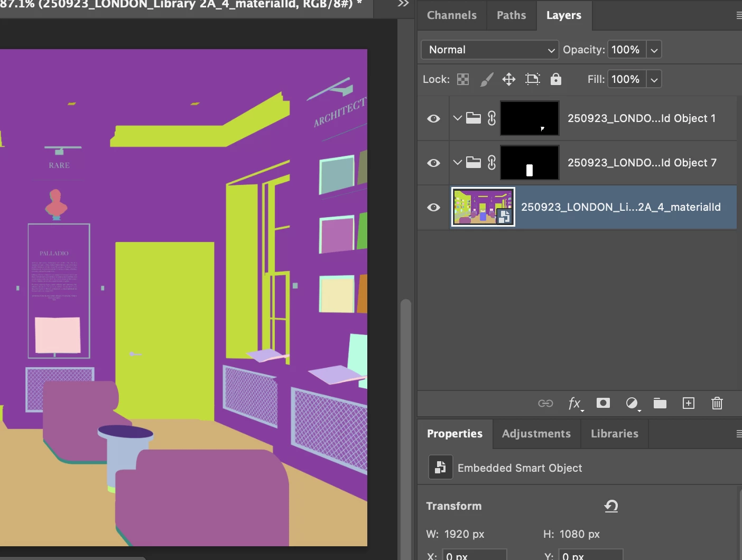
Task: Click the Lock all padlock icon
Action: coord(555,79)
